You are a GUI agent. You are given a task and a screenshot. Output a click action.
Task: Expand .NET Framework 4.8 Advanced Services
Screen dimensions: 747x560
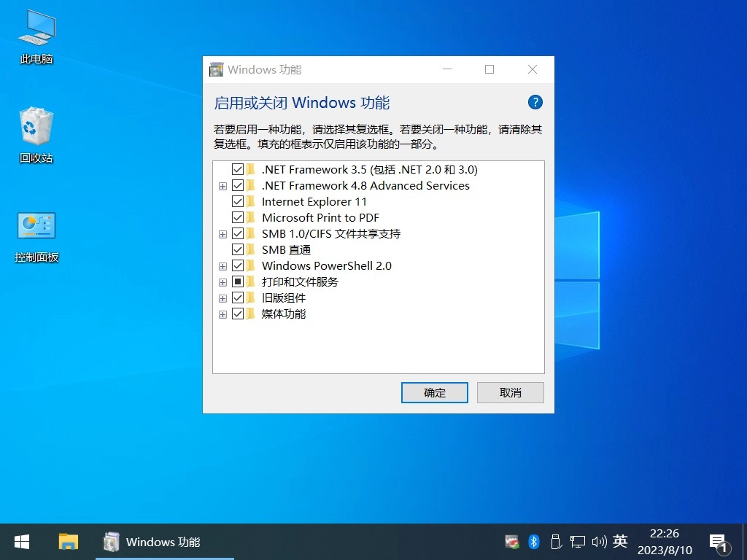tap(223, 185)
